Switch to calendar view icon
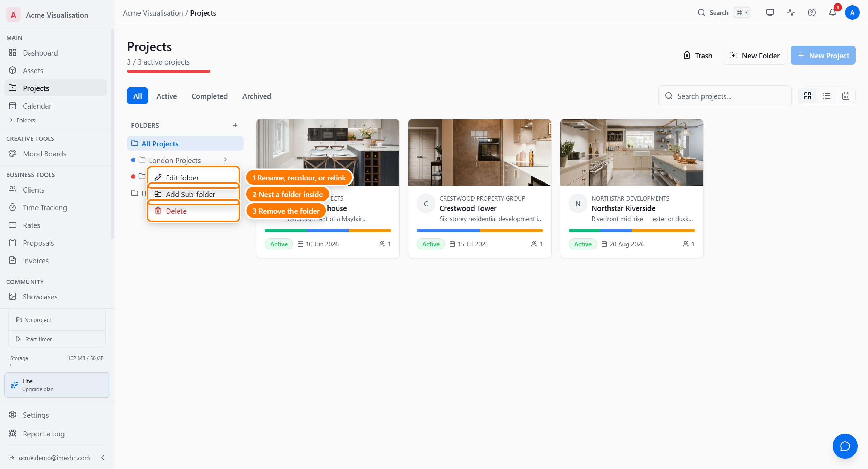Image resolution: width=868 pixels, height=469 pixels. [845, 96]
